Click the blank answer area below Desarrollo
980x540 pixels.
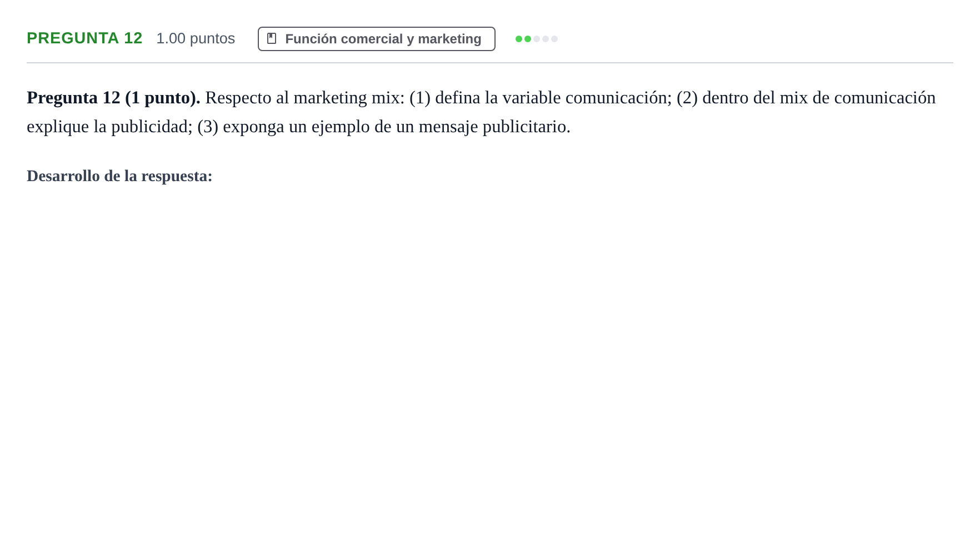[x=490, y=356]
